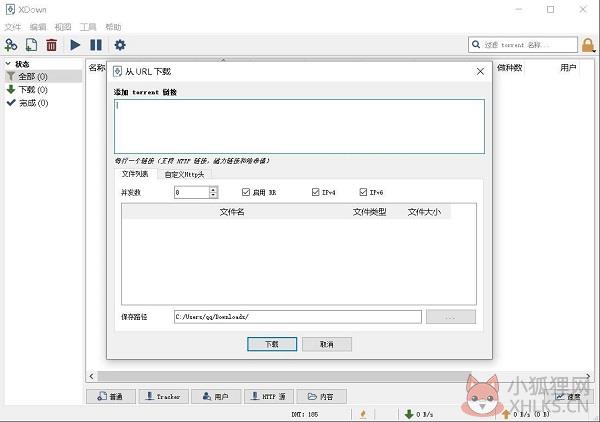
Task: Click the 名称 column header in main window
Action: point(97,68)
